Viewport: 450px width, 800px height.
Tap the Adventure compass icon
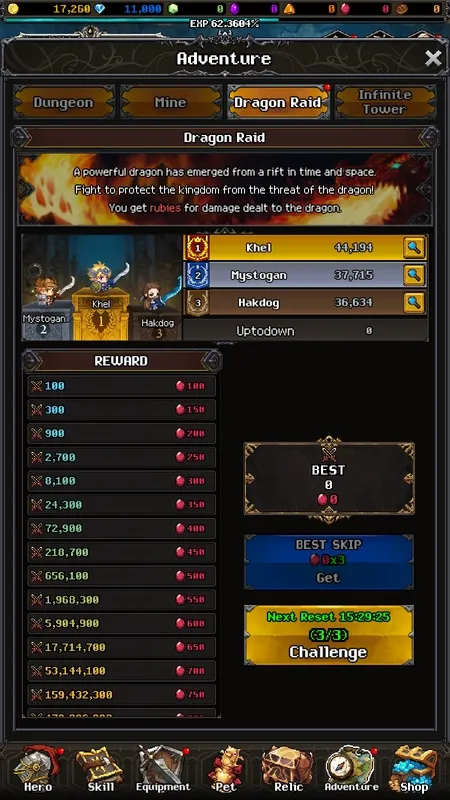tap(352, 769)
